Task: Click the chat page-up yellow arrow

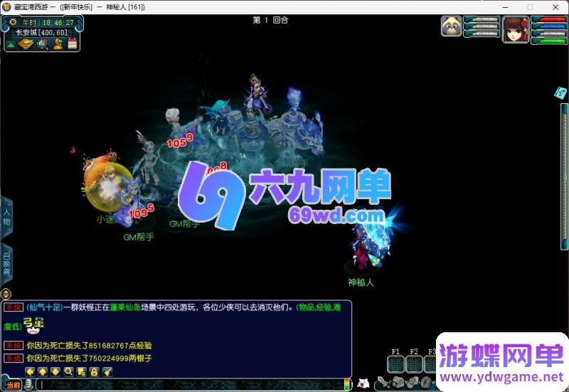Action: click(43, 371)
